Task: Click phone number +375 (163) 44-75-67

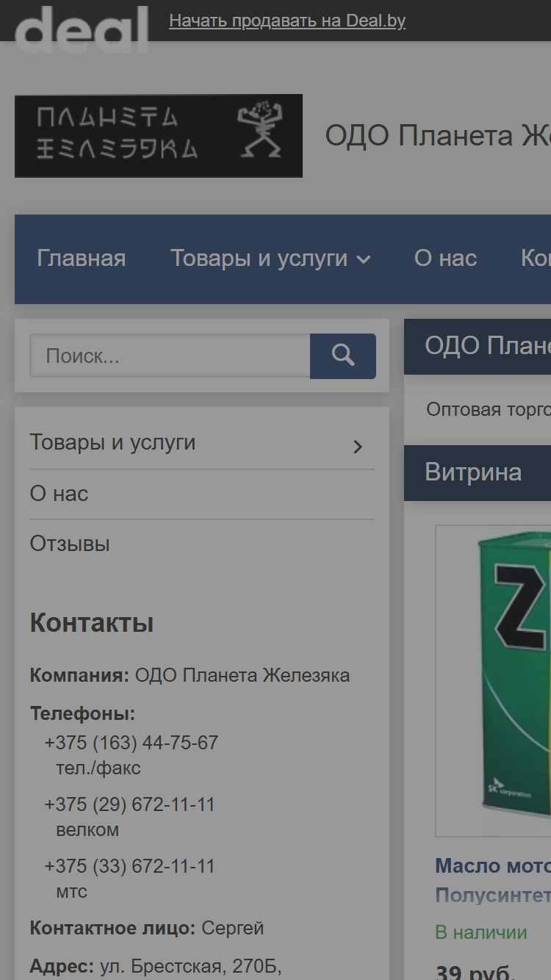Action: pos(132,743)
